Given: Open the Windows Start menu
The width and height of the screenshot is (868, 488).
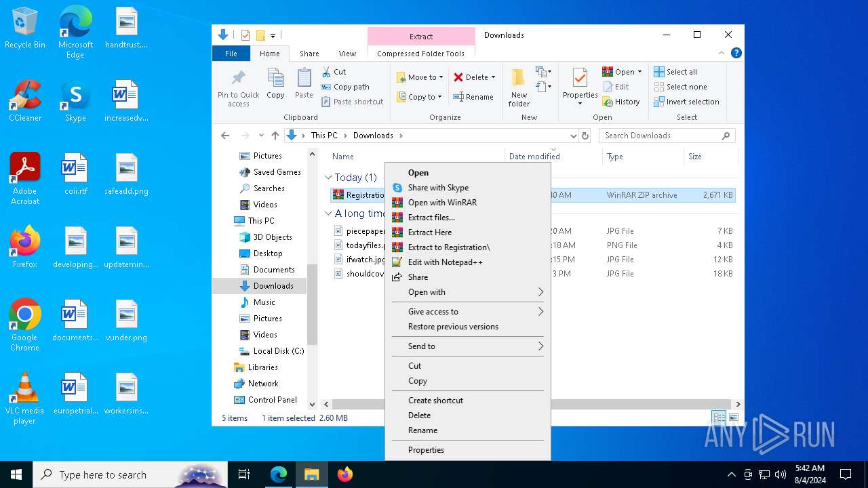Looking at the screenshot, I should [16, 474].
